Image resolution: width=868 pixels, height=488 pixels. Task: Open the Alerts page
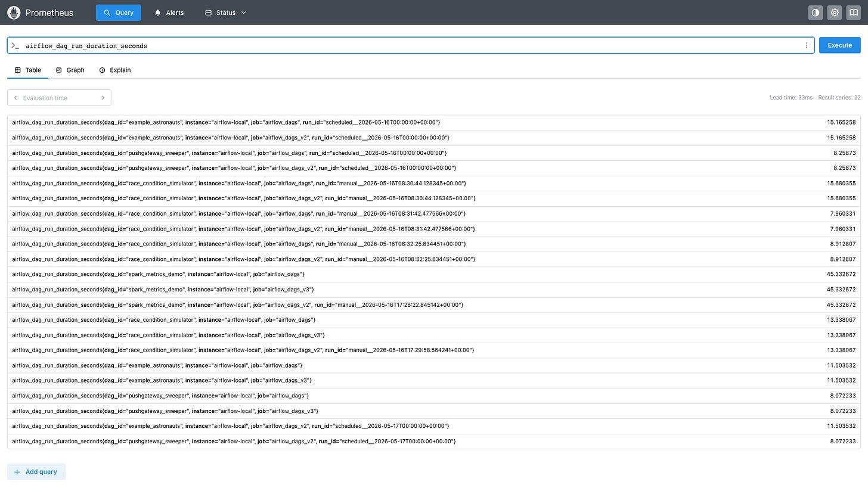169,13
